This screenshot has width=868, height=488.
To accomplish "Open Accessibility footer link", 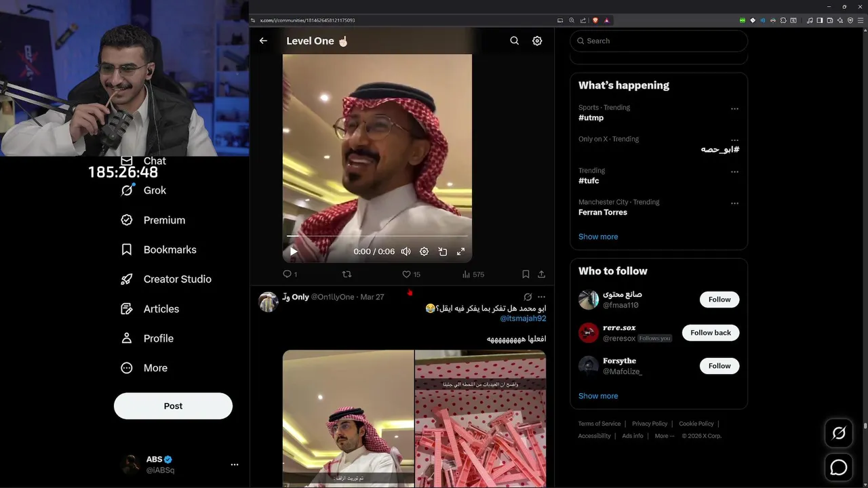I will (x=595, y=436).
